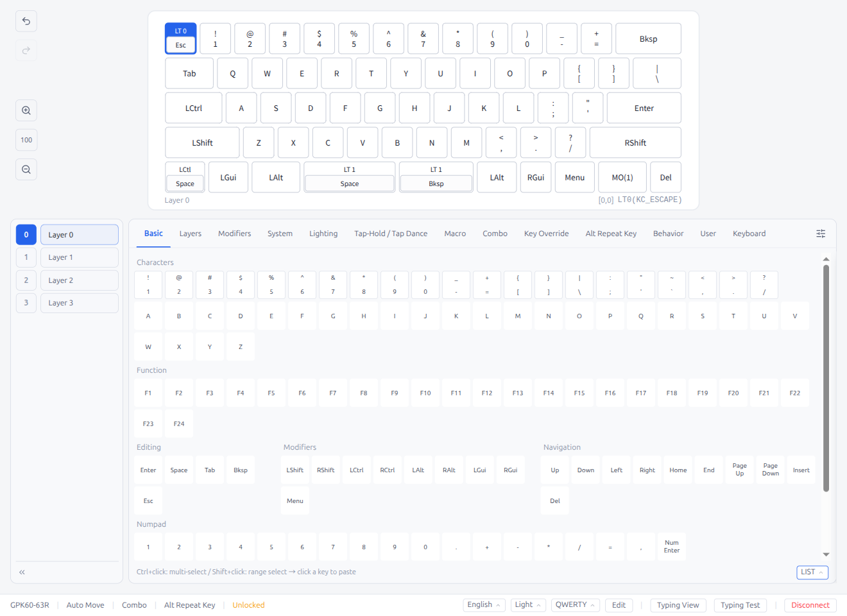This screenshot has width=847, height=616.
Task: Select the LT 0 Esc key on keyboard
Action: click(x=181, y=38)
